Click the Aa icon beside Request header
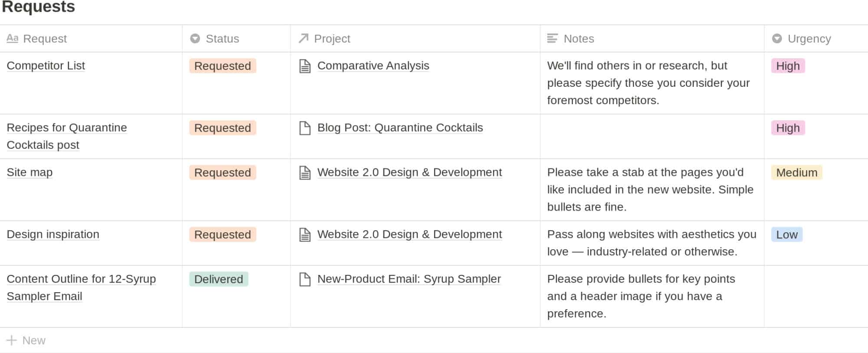The height and width of the screenshot is (353, 868). [13, 39]
